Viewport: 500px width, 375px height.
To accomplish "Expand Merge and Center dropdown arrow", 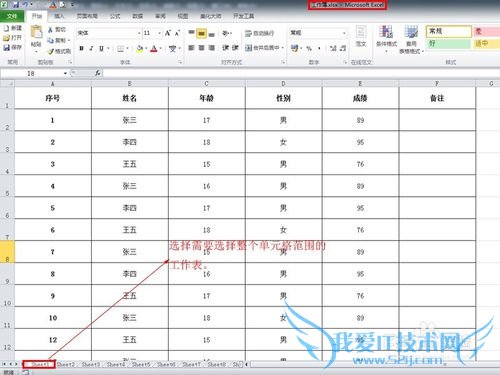I will 283,48.
